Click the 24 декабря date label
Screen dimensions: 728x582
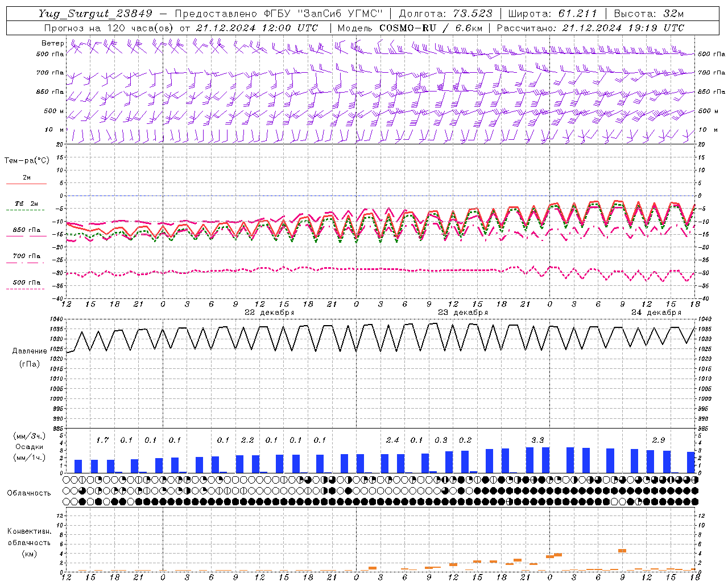656,313
